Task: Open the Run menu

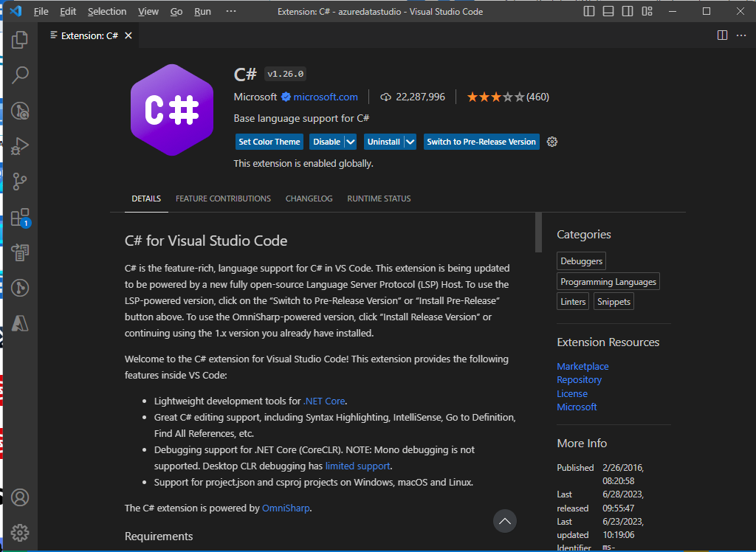Action: click(202, 11)
